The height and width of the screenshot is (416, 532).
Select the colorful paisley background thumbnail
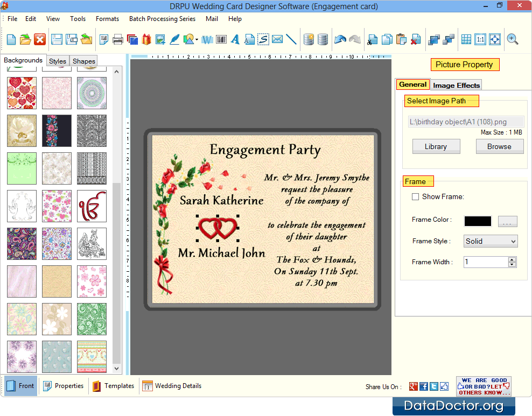[x=22, y=244]
